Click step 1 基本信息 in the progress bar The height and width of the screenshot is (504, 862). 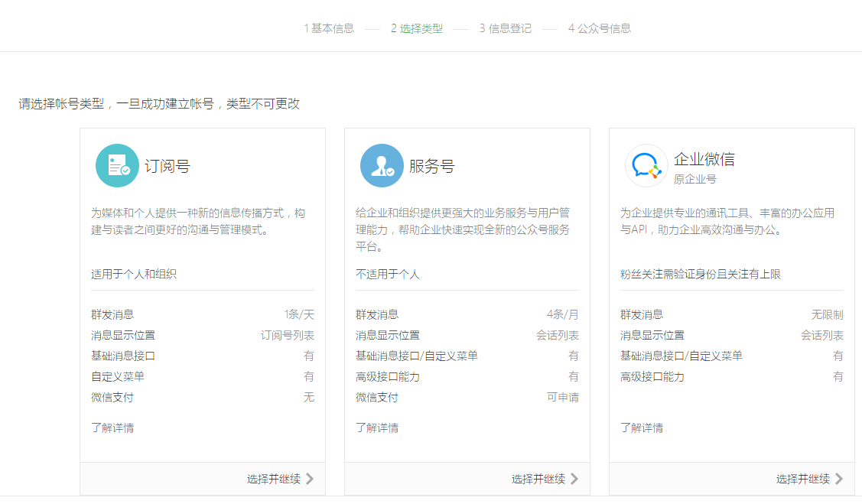click(x=329, y=28)
